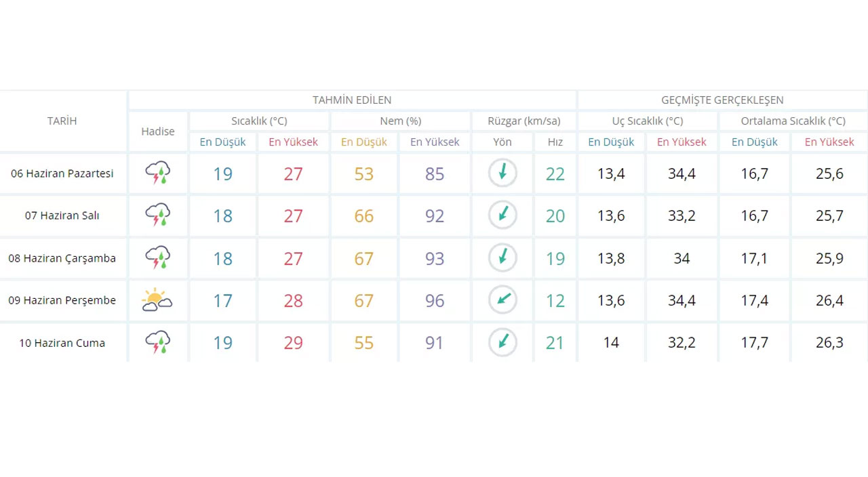Screen dimensions: 868x477
Task: Click wind speed value 22 for Pazartesi
Action: (555, 174)
